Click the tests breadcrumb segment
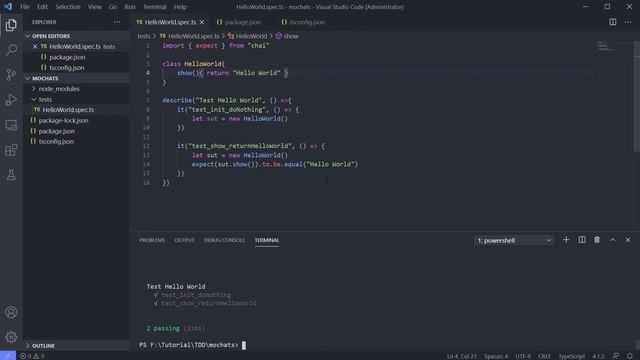The height and width of the screenshot is (360, 640). coord(144,36)
